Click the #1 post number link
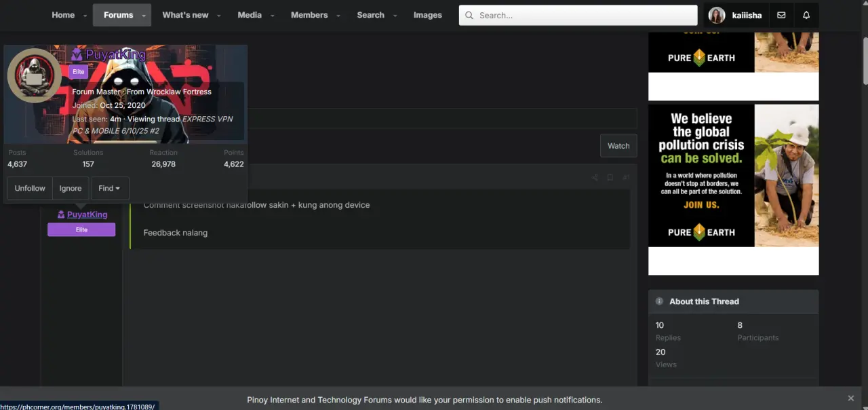The width and height of the screenshot is (868, 410). [626, 177]
